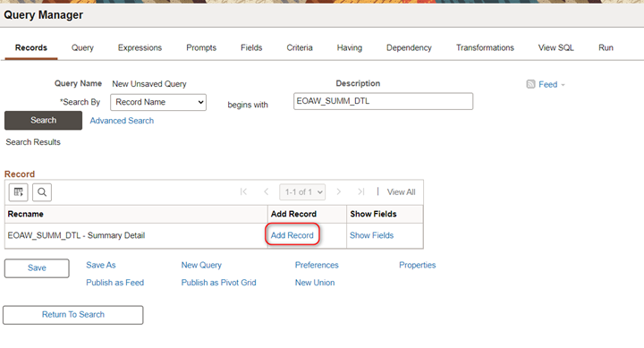Go to last page of record results
Image resolution: width=644 pixels, height=348 pixels.
click(x=360, y=191)
